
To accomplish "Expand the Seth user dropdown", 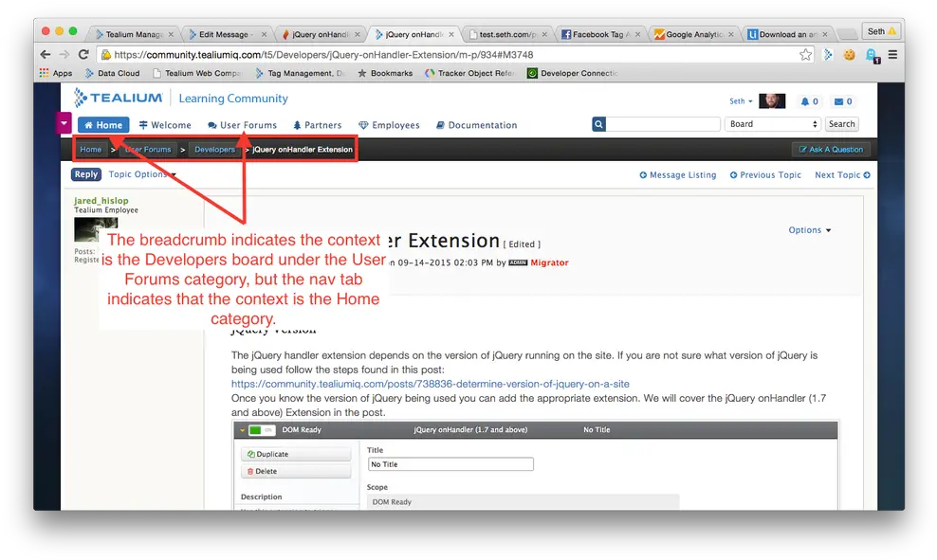I will (x=741, y=101).
